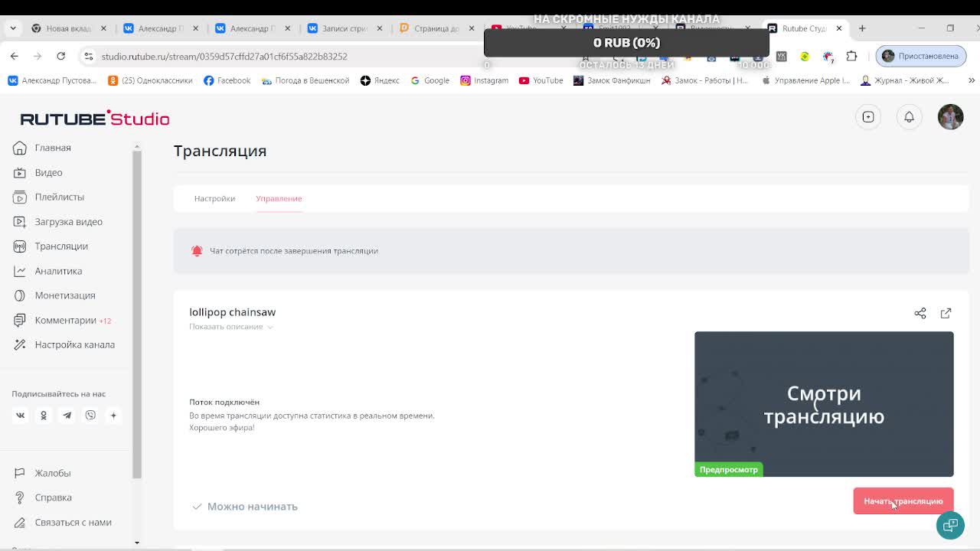This screenshot has height=551, width=980.
Task: Click the Odnoklassniki social icon in sidebar
Action: coord(44,416)
